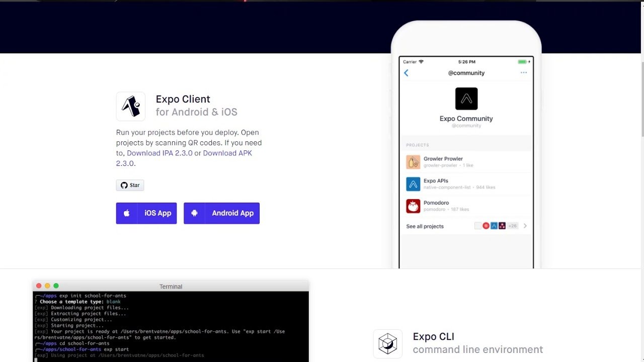Screen dimensions: 644x362
Task: Open the Growler Prowler project icon
Action: click(413, 162)
